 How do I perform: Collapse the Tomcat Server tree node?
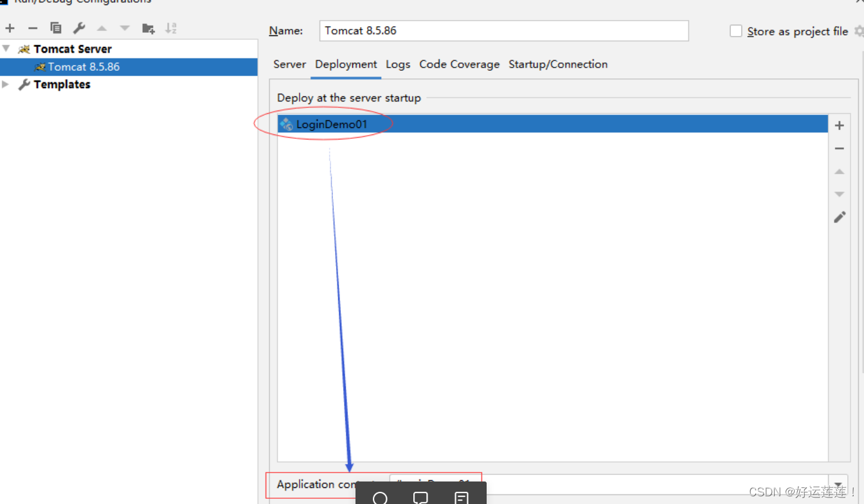click(x=6, y=49)
